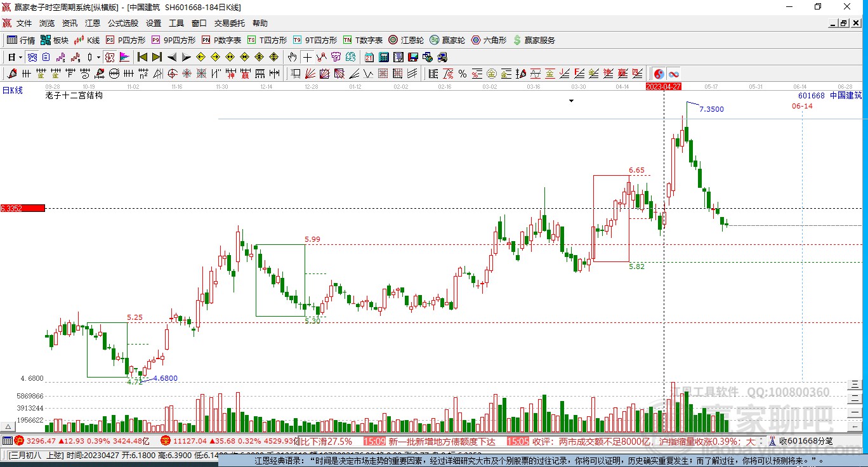Open the T数字表 tool
The width and height of the screenshot is (868, 467).
pos(363,40)
